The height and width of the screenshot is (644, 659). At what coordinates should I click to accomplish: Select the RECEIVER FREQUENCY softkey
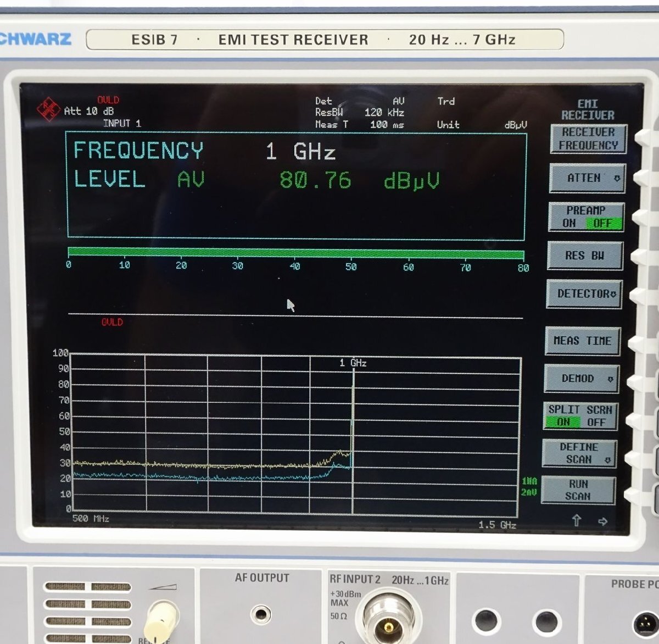pos(588,139)
